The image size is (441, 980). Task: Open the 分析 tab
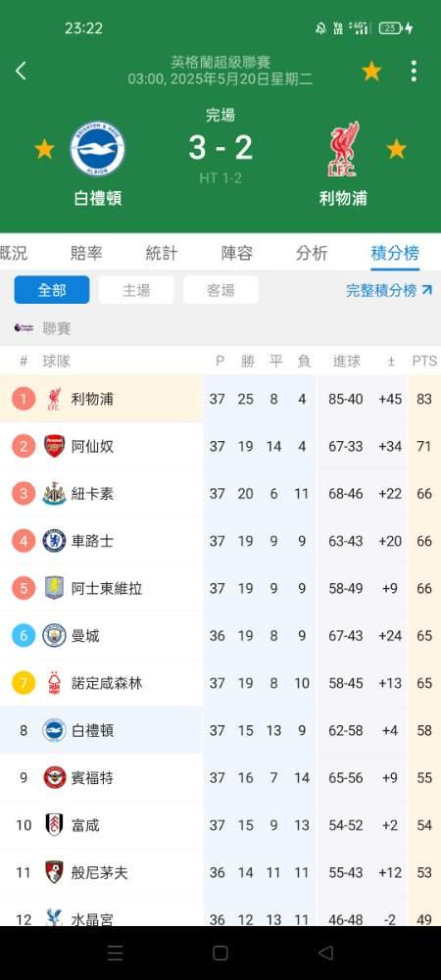(x=312, y=253)
